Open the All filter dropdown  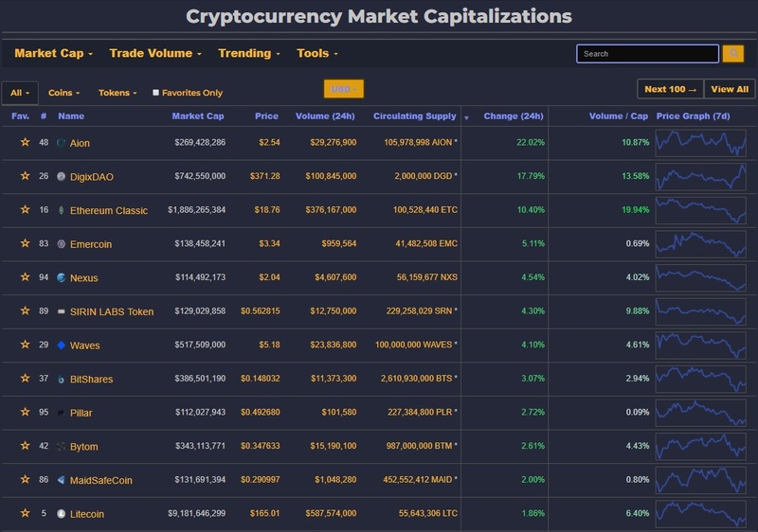coord(20,93)
